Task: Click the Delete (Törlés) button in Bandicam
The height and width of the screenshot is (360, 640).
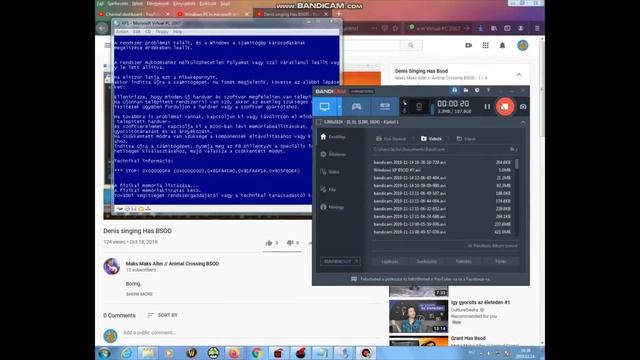Action: 500,261
